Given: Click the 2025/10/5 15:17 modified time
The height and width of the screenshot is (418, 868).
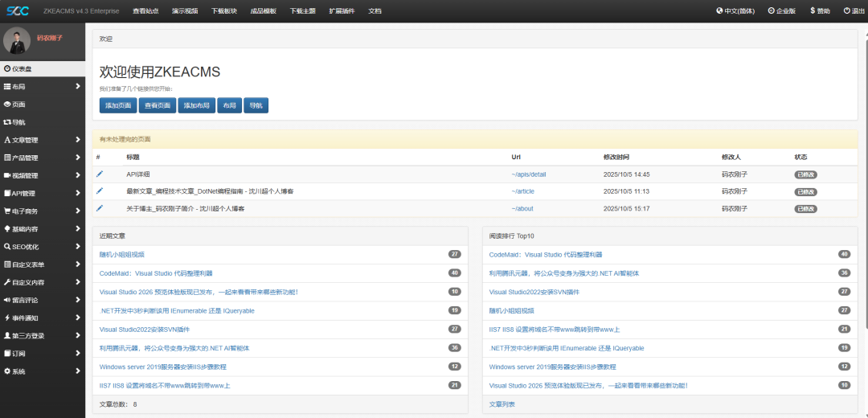Looking at the screenshot, I should click(626, 208).
